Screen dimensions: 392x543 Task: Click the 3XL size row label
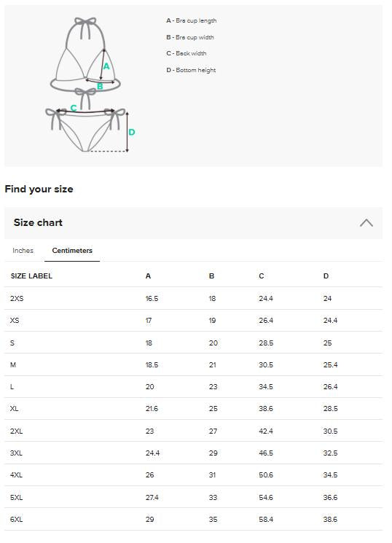[16, 453]
